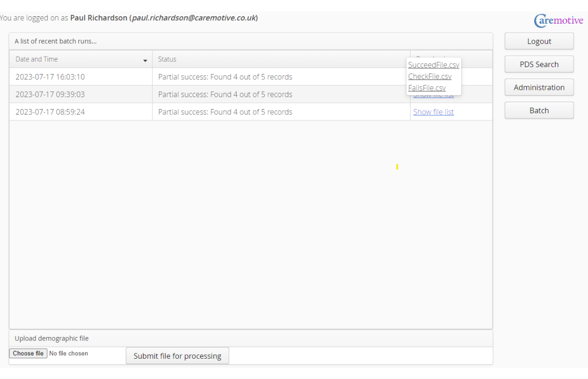Download SucceedFile.csv from the file list

coord(434,65)
